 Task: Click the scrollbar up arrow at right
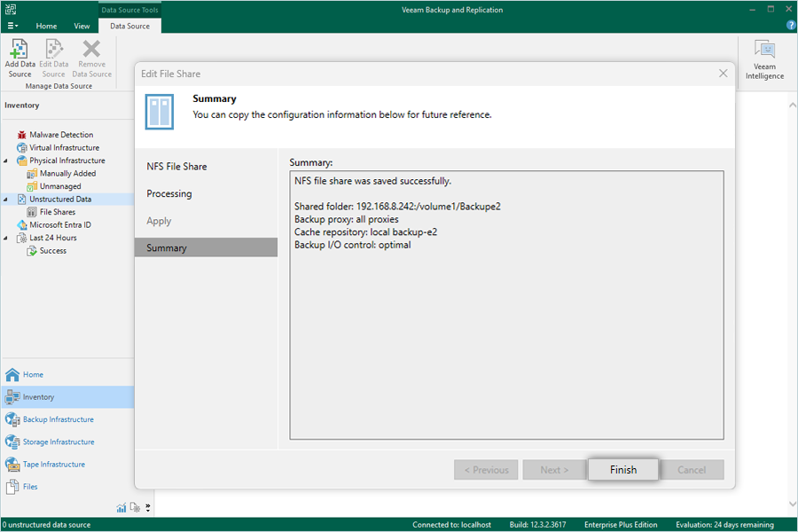click(x=793, y=106)
